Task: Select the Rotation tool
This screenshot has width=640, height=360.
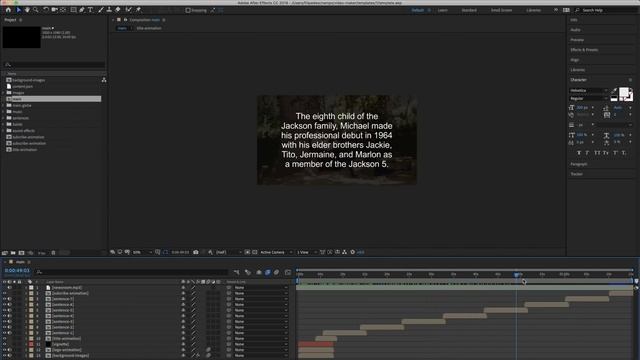Action: [46, 10]
